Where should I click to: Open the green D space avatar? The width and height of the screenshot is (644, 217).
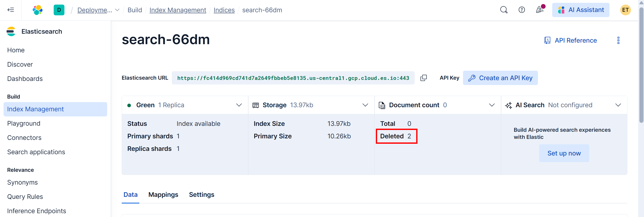point(59,10)
